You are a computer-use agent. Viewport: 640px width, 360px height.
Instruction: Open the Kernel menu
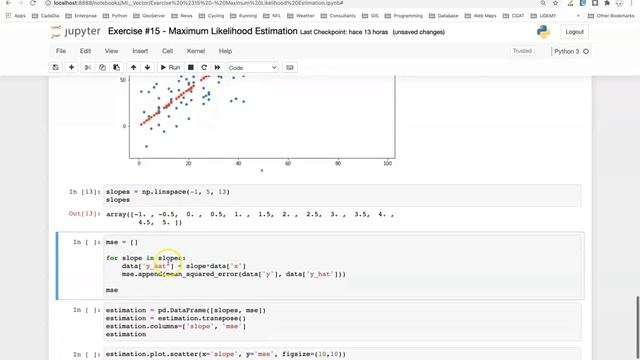196,51
